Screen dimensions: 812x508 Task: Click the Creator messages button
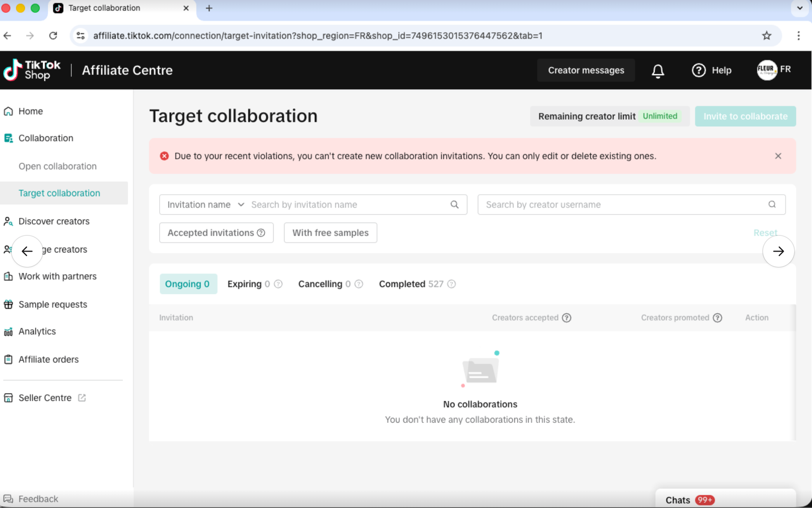coord(586,70)
